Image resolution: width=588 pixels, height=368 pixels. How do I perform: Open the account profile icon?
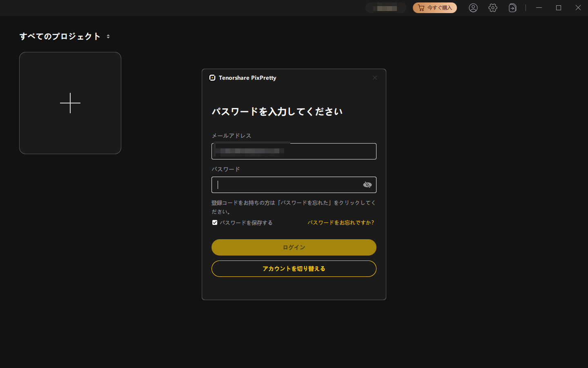click(x=473, y=8)
